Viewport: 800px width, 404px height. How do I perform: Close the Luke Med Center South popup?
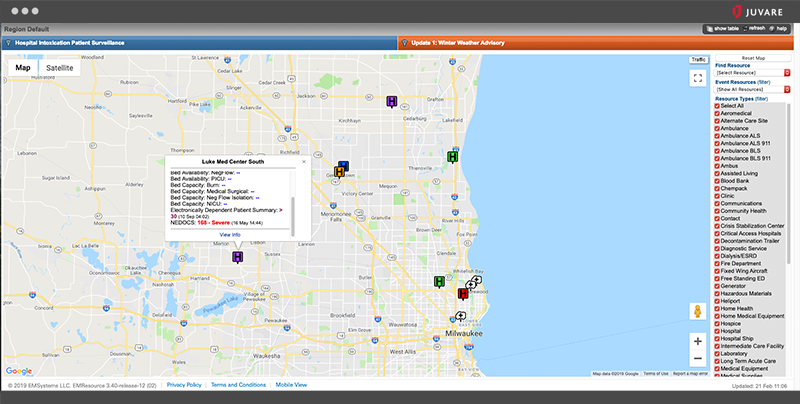304,162
